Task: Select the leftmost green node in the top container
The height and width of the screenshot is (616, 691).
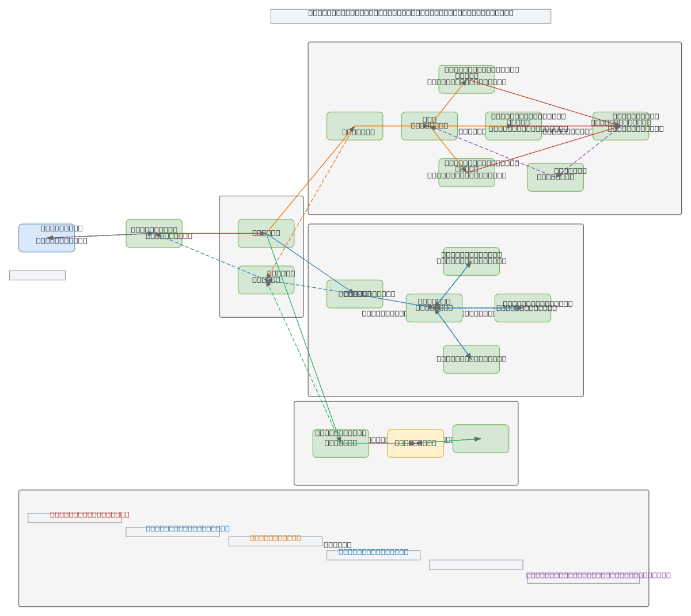Action: [355, 126]
